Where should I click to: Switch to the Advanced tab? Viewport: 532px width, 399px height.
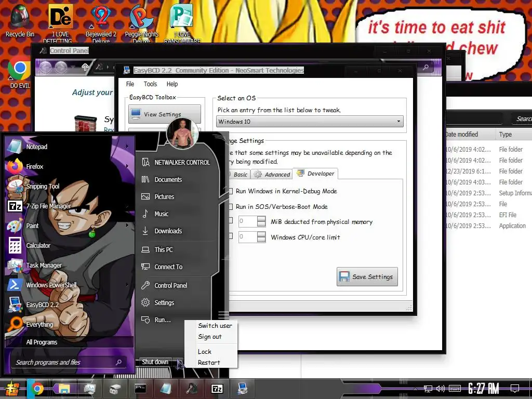(x=272, y=175)
